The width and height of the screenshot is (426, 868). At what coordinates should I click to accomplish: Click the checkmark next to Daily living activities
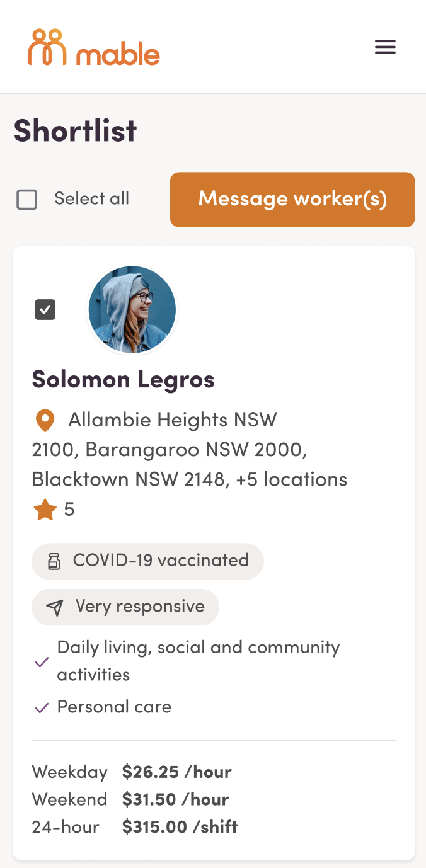(41, 661)
